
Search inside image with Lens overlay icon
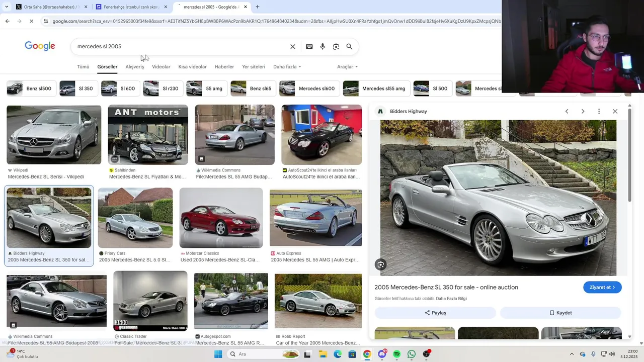coord(381,264)
